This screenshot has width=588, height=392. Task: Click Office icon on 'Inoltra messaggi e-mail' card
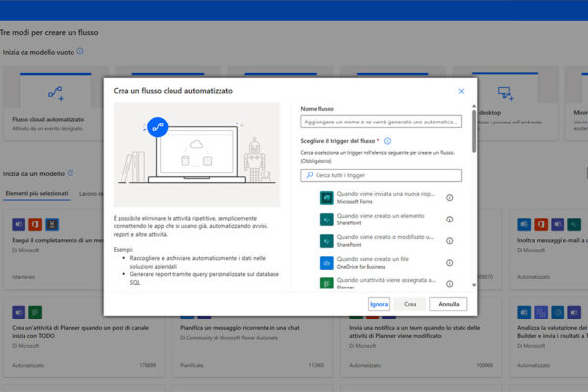(x=541, y=224)
